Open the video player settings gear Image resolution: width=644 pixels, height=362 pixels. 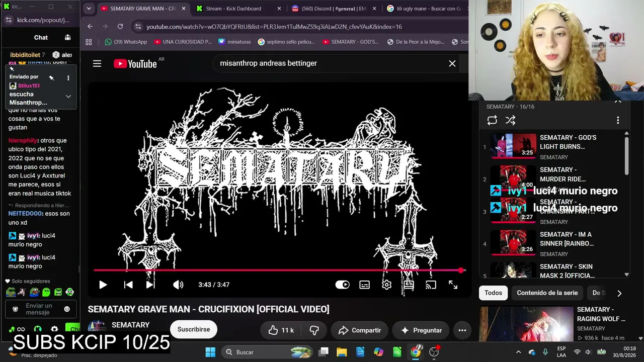(x=386, y=285)
